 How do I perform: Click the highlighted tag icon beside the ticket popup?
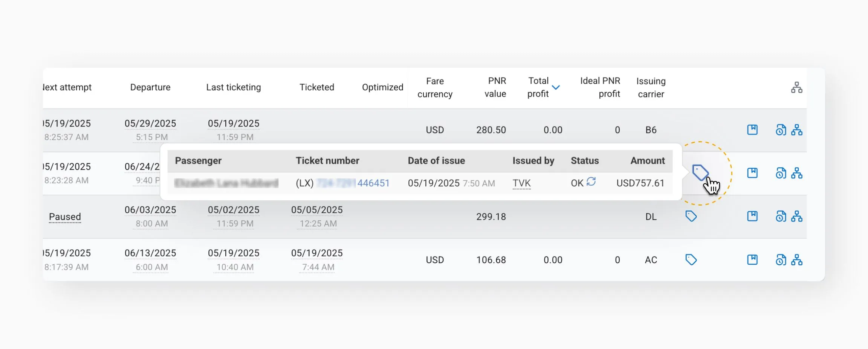point(700,172)
